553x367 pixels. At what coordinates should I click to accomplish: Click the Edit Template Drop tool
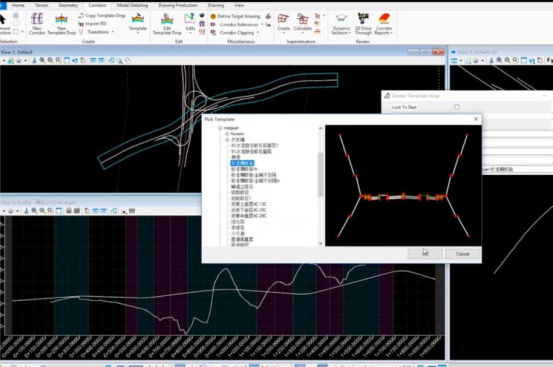coord(167,24)
